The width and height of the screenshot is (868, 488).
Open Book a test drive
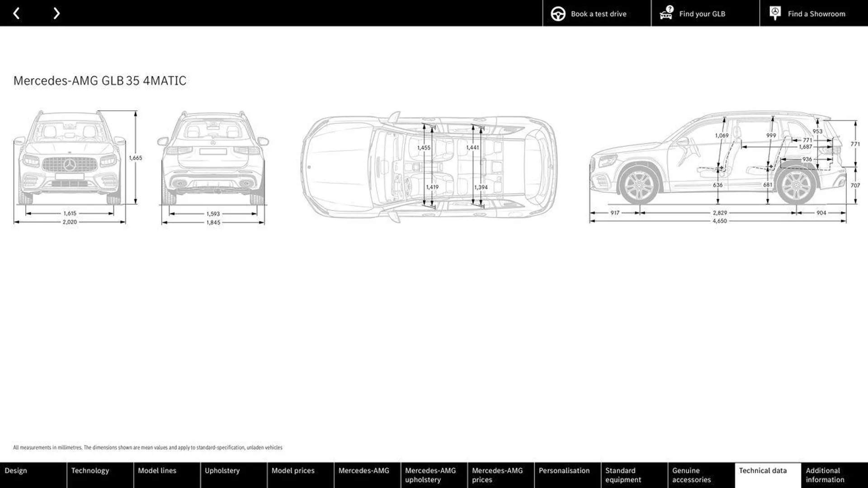(597, 13)
